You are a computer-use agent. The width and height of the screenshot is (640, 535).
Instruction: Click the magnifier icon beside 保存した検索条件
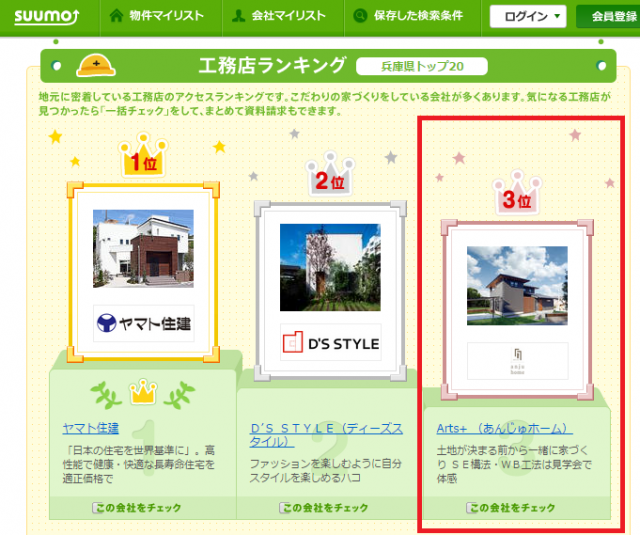tap(360, 16)
